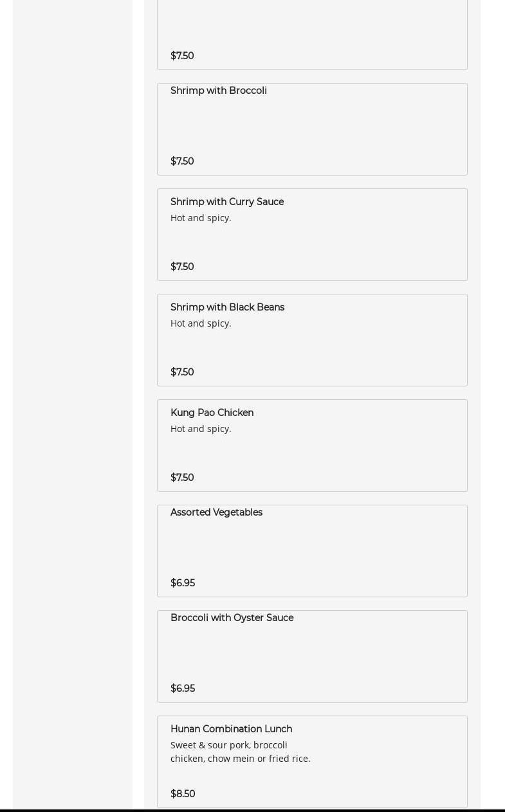Pick the Hunan Combination Lunch title
The width and height of the screenshot is (505, 812).
point(231,729)
